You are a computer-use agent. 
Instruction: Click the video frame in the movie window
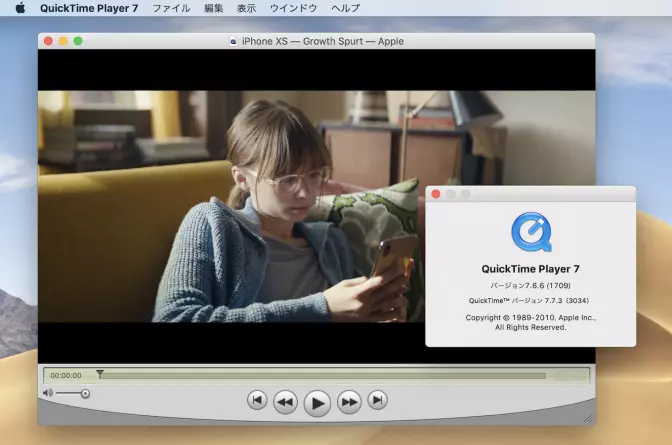click(317, 206)
